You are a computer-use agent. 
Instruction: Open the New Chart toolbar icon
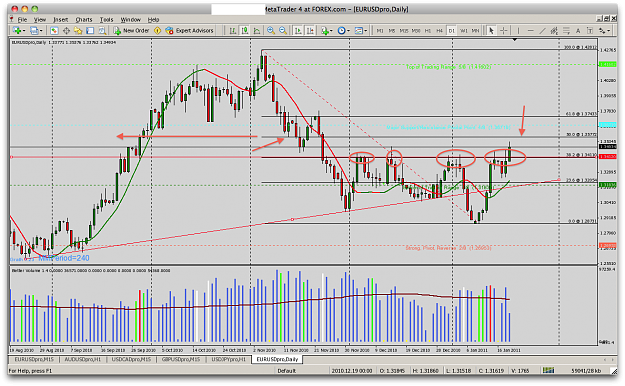coord(17,31)
